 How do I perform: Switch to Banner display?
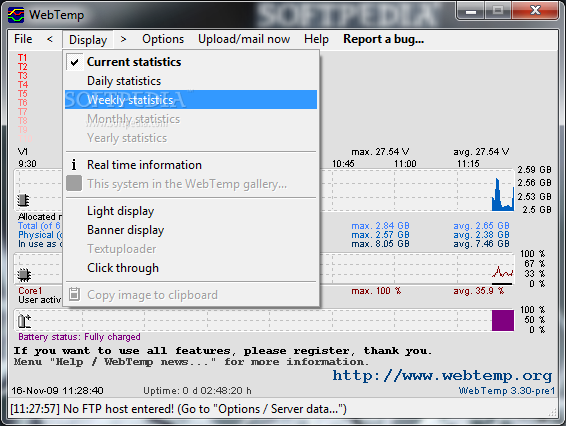(x=191, y=230)
